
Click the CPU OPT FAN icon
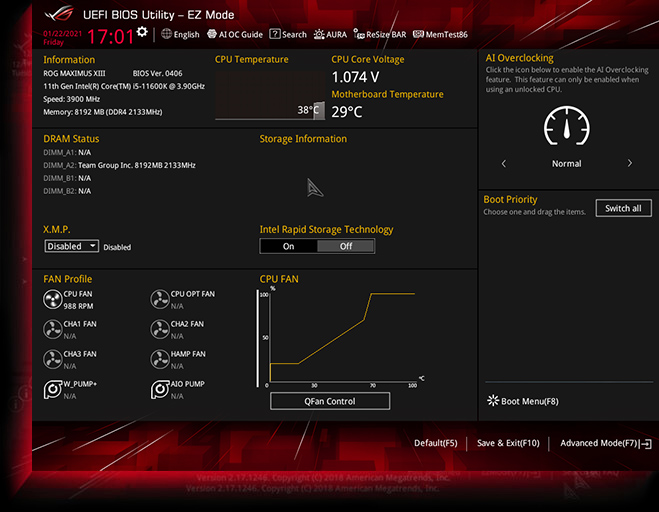click(160, 300)
